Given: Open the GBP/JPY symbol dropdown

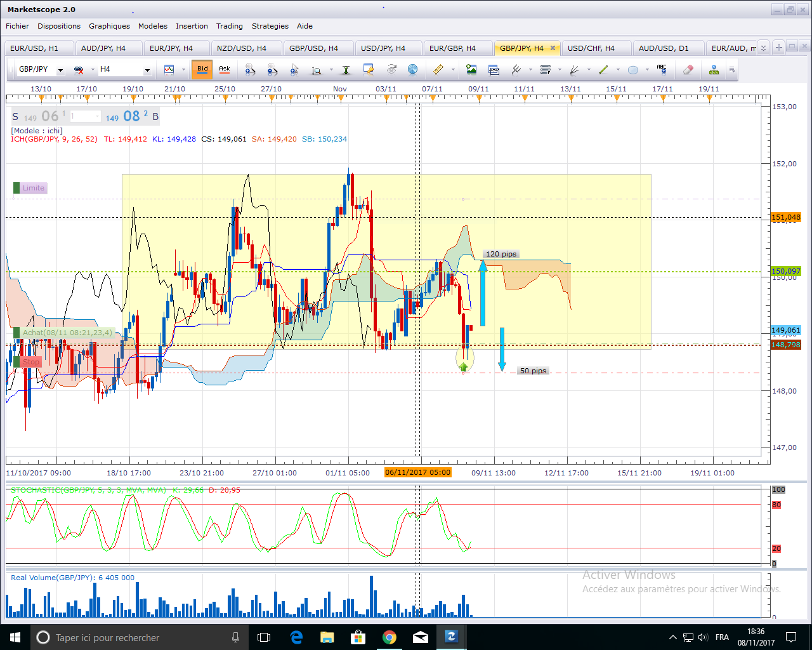Looking at the screenshot, I should tap(60, 70).
